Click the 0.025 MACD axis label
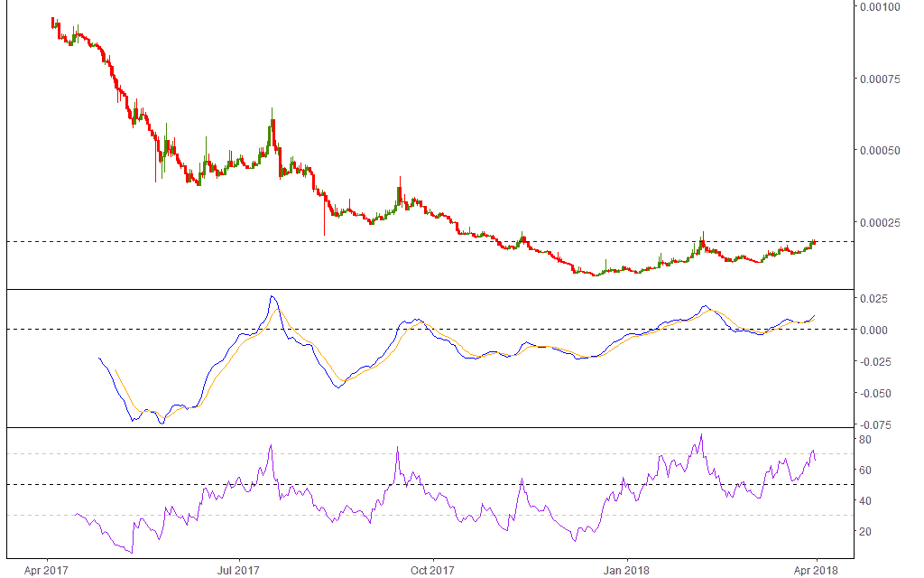This screenshot has width=924, height=578. coord(873,298)
